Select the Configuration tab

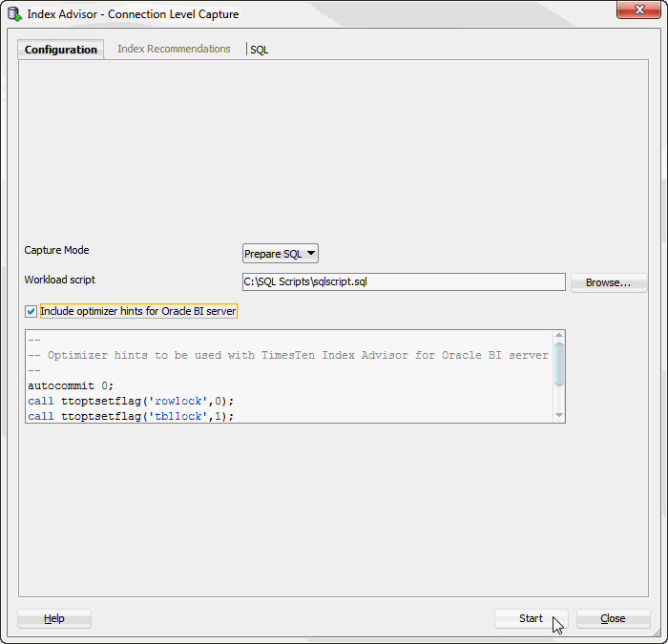[x=61, y=50]
